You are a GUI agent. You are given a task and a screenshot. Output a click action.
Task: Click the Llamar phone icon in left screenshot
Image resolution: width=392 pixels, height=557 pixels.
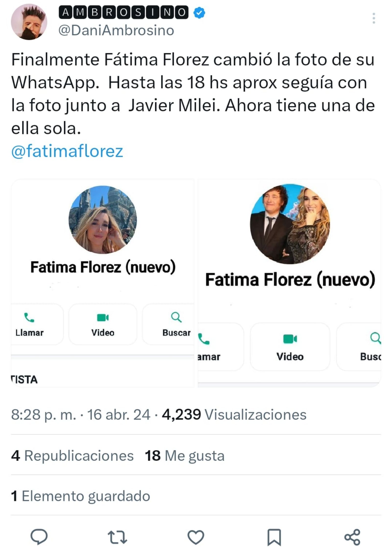(29, 318)
